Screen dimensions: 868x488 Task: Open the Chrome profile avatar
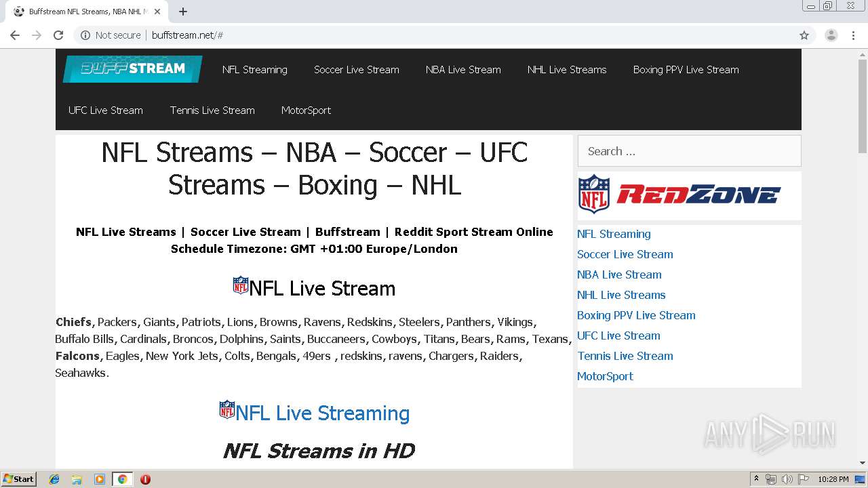(831, 35)
